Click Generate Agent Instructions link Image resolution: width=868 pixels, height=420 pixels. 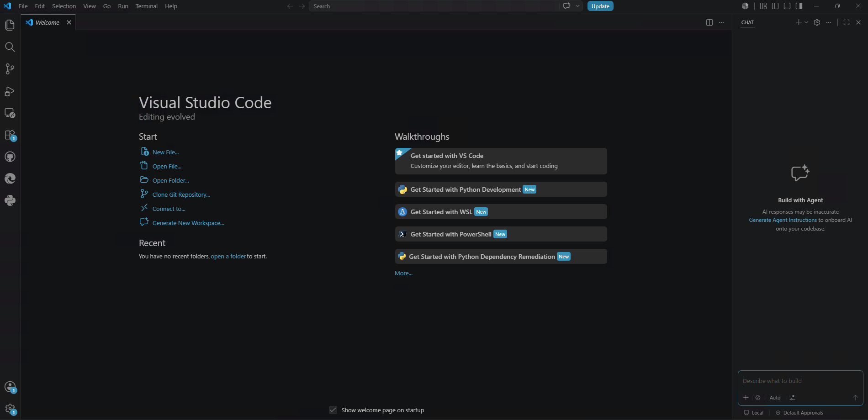(783, 220)
